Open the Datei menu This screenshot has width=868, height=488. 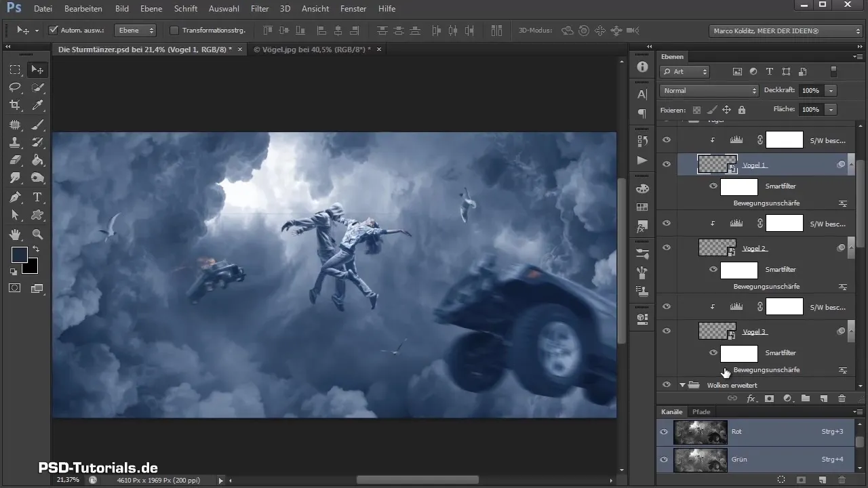click(x=42, y=9)
